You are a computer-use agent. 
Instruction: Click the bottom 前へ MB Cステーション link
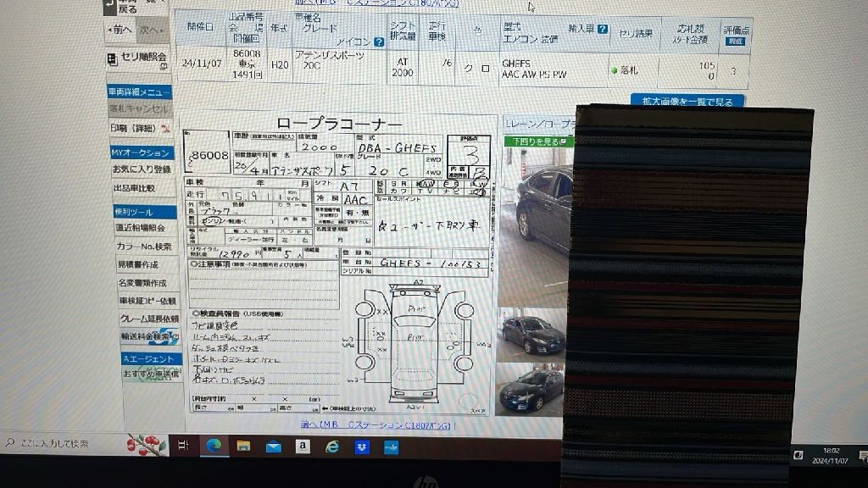(377, 425)
